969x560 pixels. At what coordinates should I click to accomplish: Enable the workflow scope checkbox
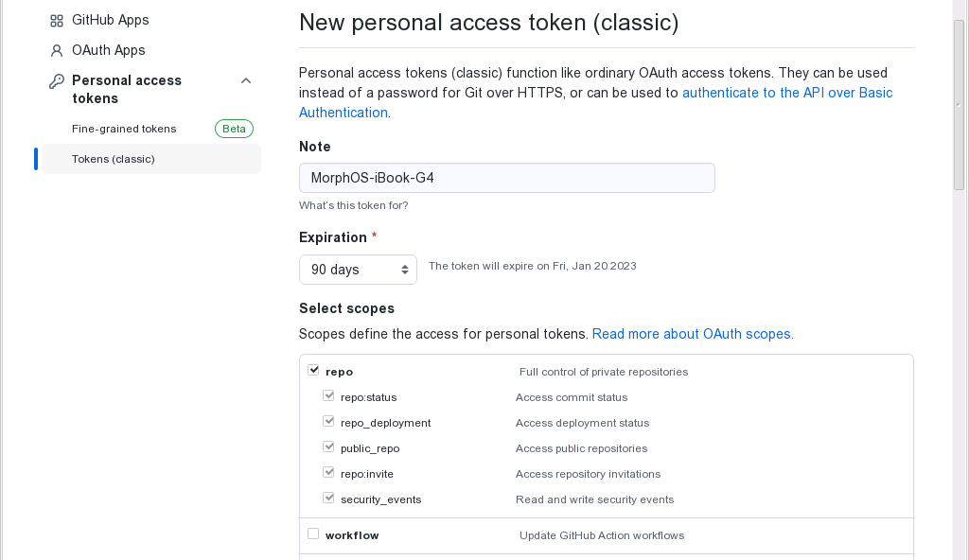[x=313, y=534]
